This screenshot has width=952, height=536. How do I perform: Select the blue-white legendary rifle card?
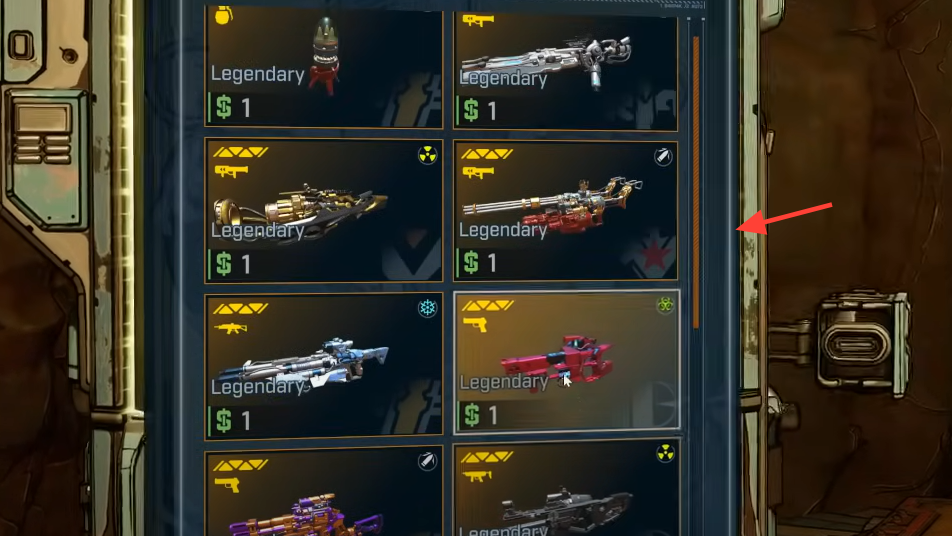coord(324,366)
